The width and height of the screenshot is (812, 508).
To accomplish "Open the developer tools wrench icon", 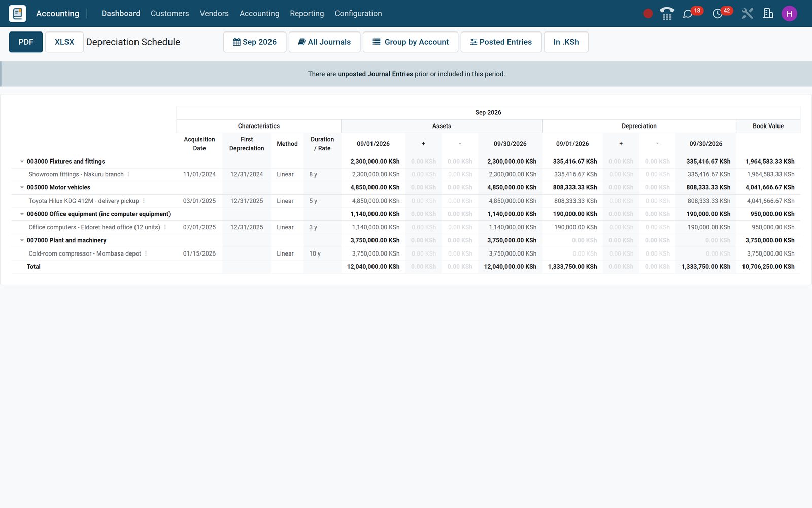I will pos(747,14).
